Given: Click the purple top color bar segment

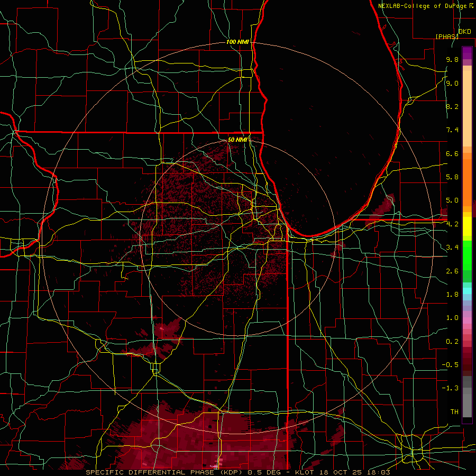Looking at the screenshot, I should (467, 53).
